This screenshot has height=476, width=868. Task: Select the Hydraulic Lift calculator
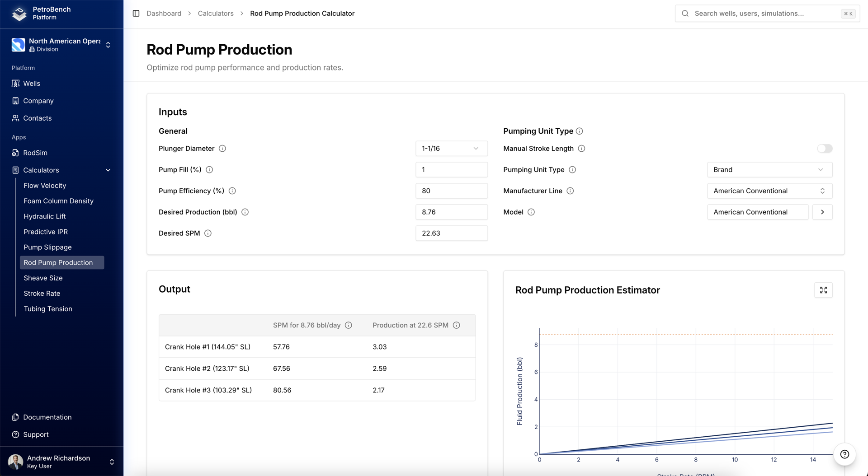point(45,216)
